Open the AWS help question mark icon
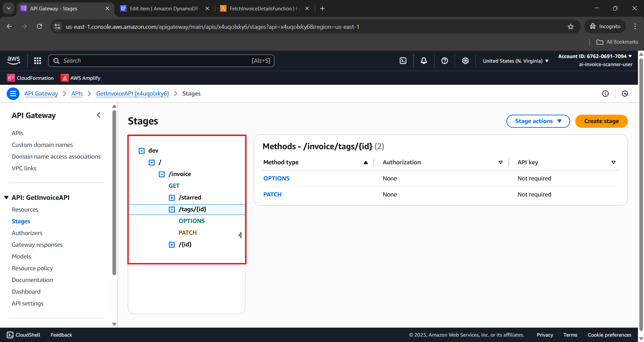 (445, 61)
